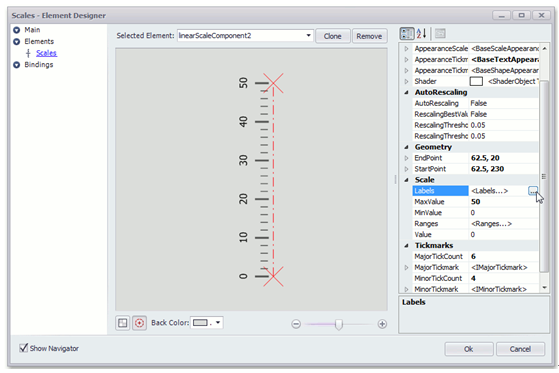Click the zoom in plus icon
This screenshot has width=559, height=373.
click(382, 324)
